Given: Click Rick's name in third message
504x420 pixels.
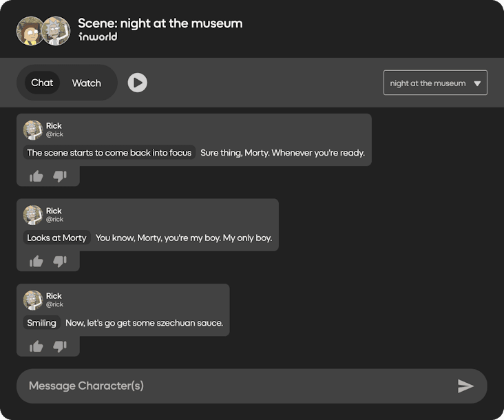Looking at the screenshot, I should point(54,296).
